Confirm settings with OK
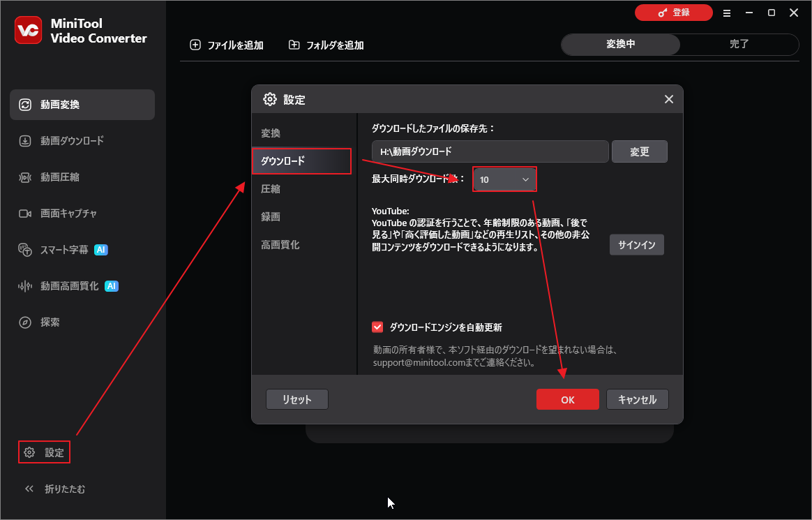812x520 pixels. pyautogui.click(x=568, y=399)
